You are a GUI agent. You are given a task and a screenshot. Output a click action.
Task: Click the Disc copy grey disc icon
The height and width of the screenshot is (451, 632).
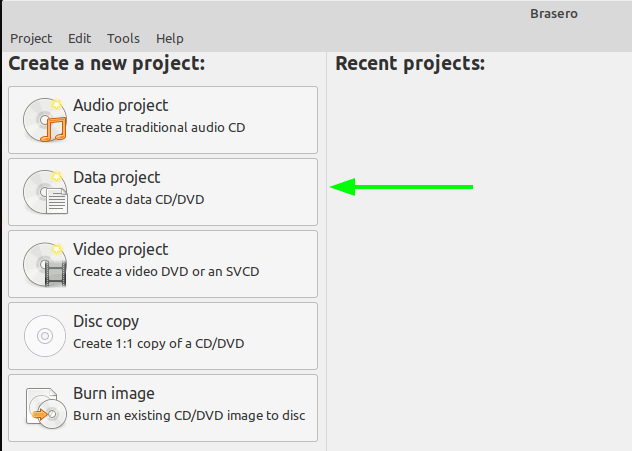point(44,336)
